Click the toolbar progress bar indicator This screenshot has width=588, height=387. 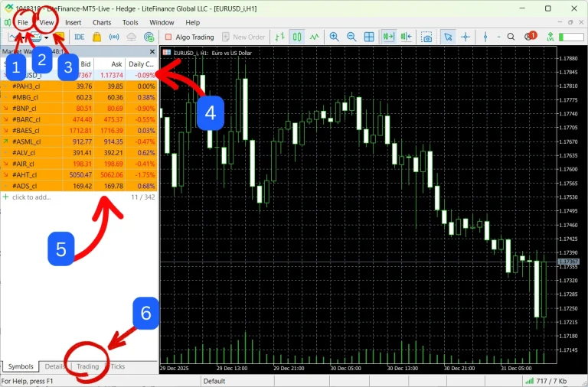(x=571, y=37)
